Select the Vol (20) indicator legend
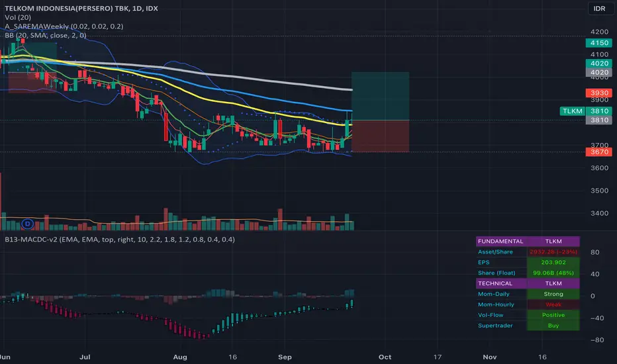This screenshot has width=617, height=364. click(18, 17)
